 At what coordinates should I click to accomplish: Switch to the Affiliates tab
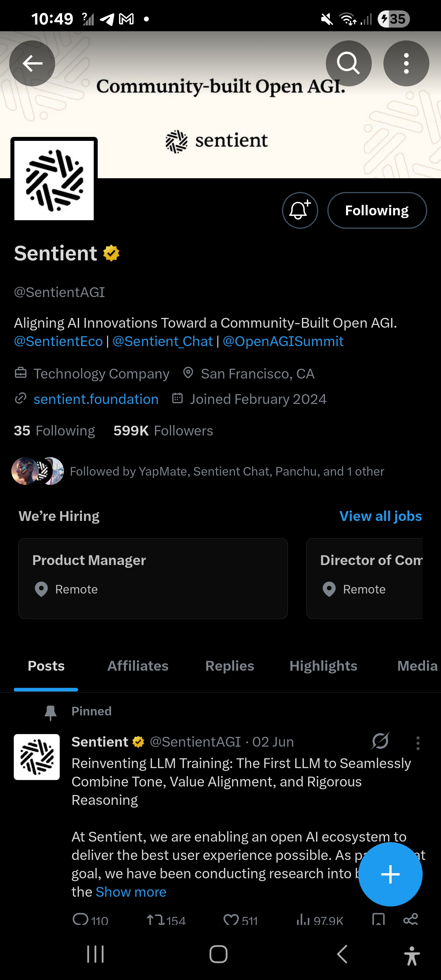point(138,666)
